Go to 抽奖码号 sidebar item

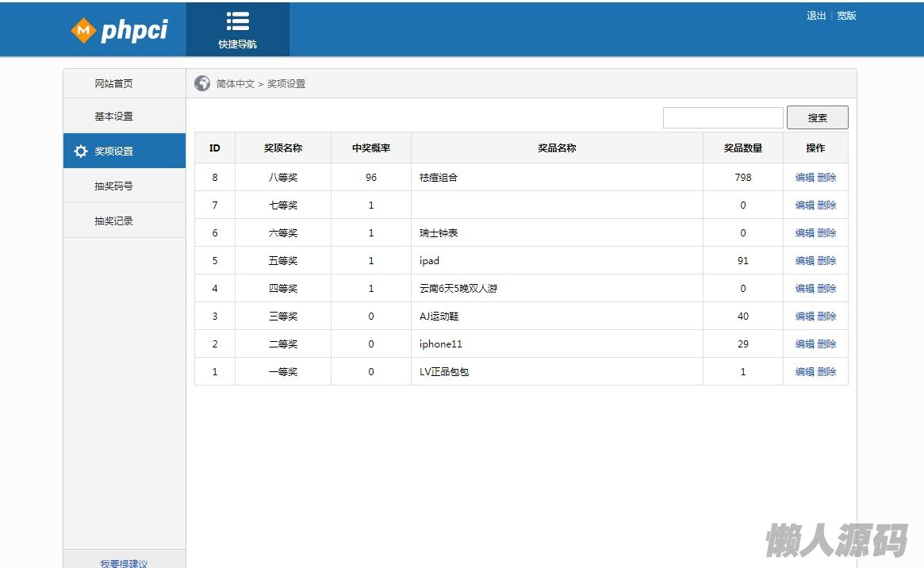tap(113, 186)
